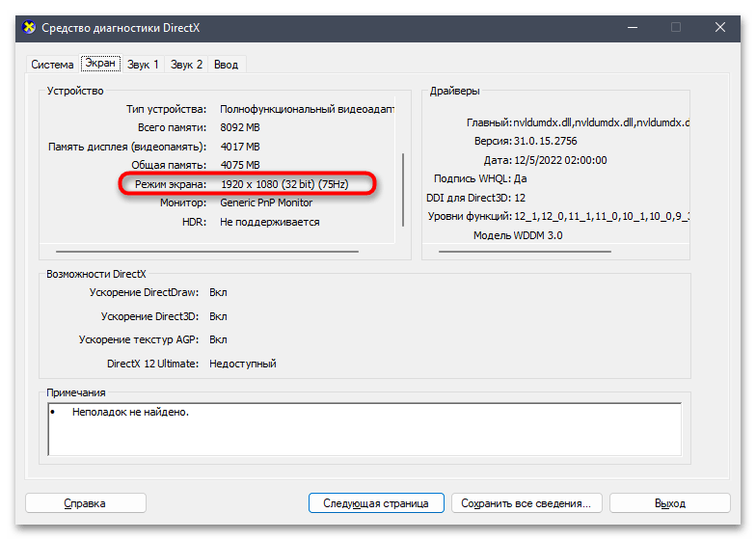Minimize the DirectX diagnostic window

coord(633,27)
